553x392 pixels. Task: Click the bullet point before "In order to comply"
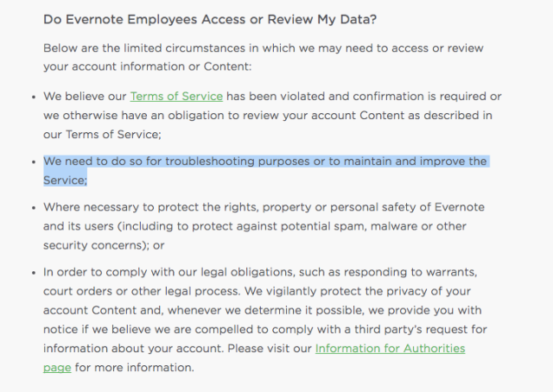(x=34, y=273)
